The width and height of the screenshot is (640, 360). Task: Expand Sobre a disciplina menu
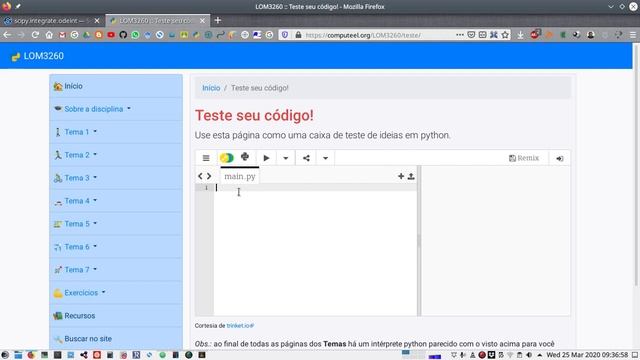[116, 109]
